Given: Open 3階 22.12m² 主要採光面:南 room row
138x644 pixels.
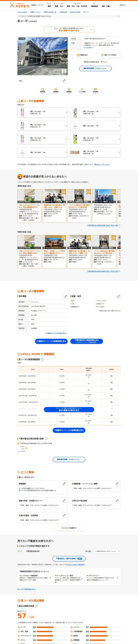Looking at the screenshot, I should tap(95, 112).
